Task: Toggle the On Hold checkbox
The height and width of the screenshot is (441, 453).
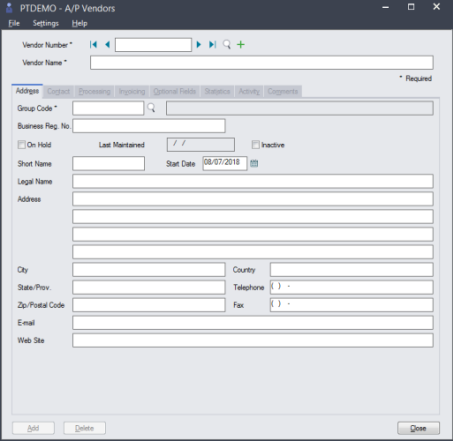Action: [22, 145]
